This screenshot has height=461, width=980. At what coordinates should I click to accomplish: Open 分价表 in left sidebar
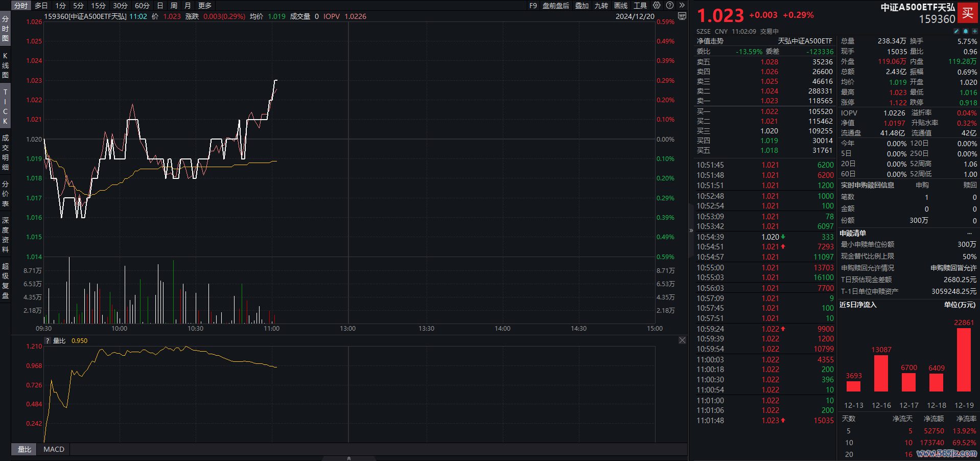(5, 194)
